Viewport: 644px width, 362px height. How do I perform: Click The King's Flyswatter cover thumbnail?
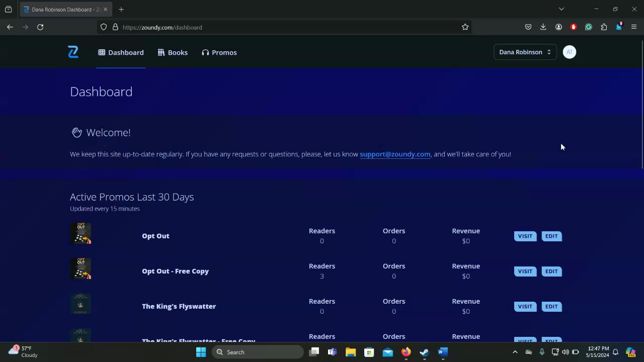tap(80, 304)
